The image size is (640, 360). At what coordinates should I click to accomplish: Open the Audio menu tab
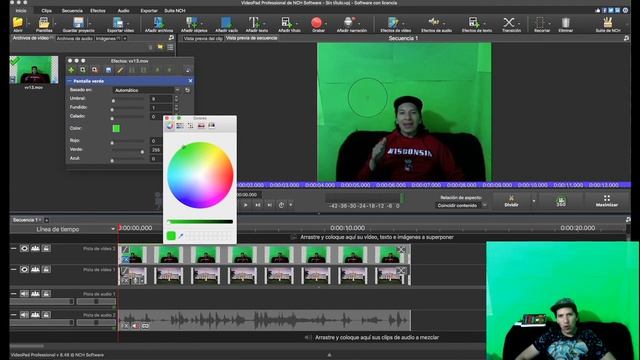[x=123, y=11]
